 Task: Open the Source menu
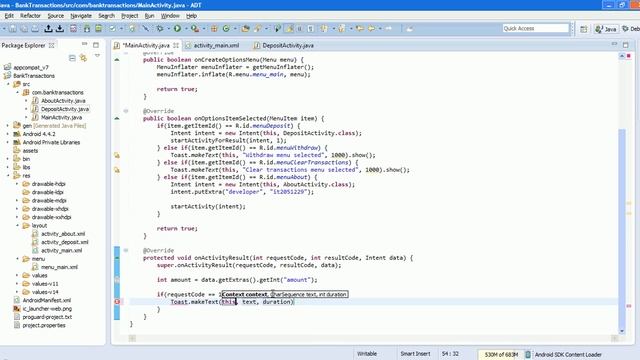coord(56,16)
